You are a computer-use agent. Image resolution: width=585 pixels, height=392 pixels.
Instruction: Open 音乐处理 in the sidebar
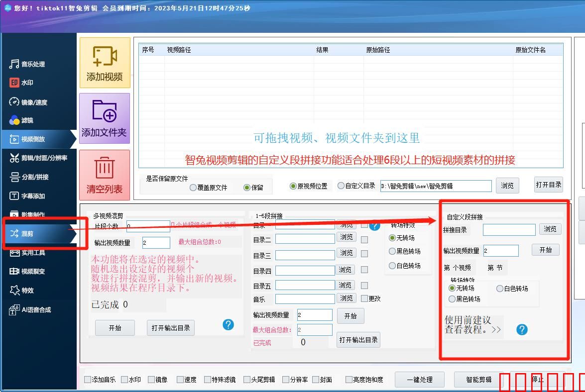[x=27, y=64]
